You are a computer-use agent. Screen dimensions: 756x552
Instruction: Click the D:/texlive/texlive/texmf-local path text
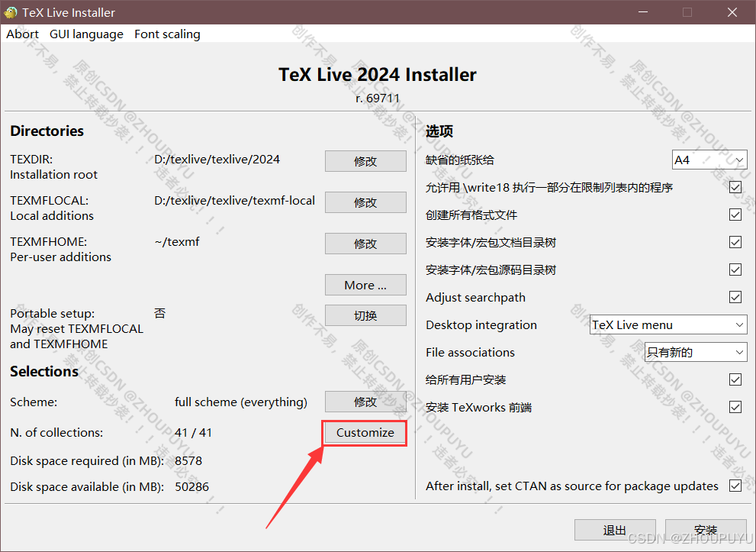click(x=234, y=201)
